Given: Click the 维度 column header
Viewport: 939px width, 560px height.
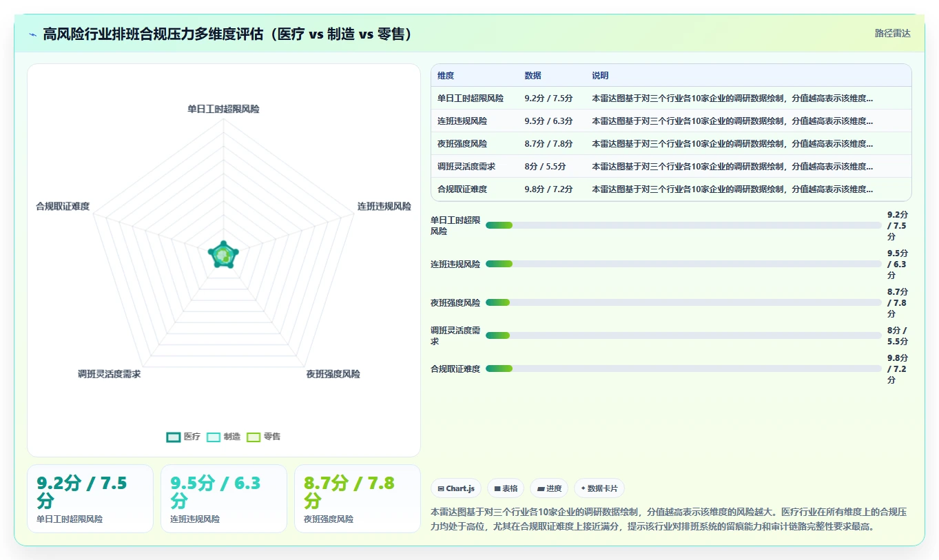Looking at the screenshot, I should [x=446, y=76].
